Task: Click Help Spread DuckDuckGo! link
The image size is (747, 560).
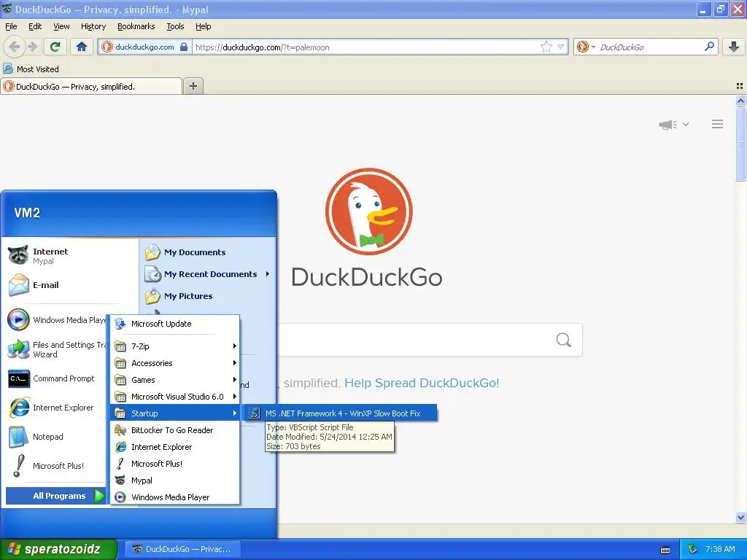Action: (x=422, y=383)
